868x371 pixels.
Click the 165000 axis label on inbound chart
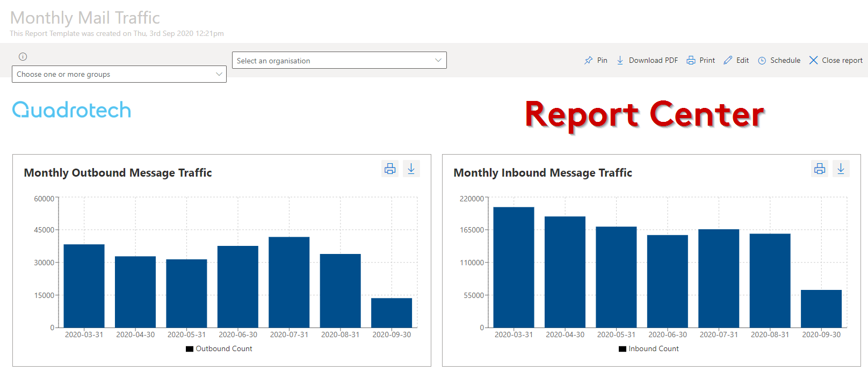pos(472,230)
